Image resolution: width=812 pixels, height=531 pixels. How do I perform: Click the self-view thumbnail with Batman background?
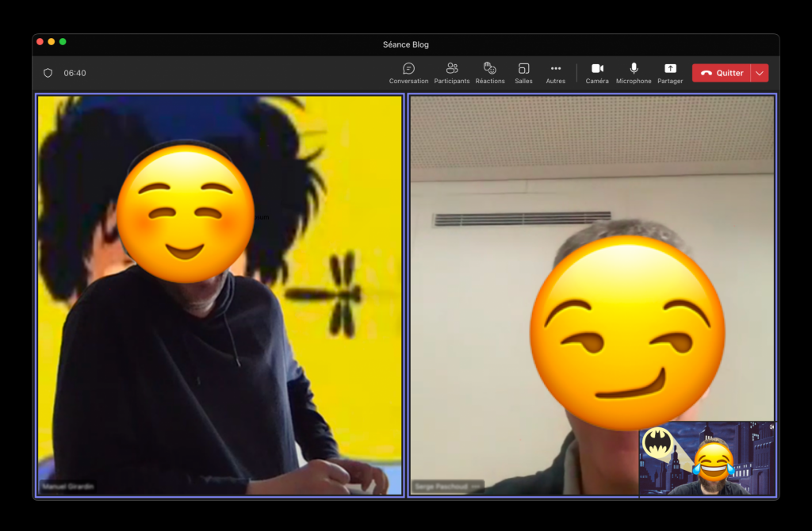pyautogui.click(x=707, y=458)
